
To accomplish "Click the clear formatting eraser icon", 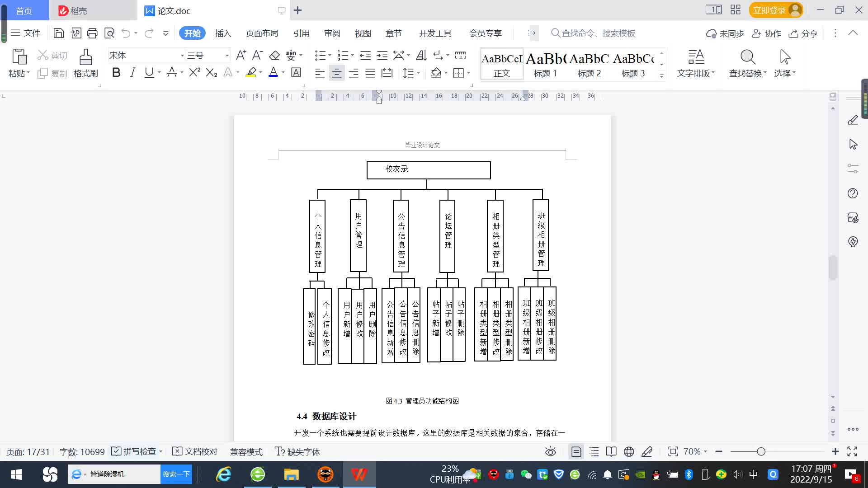I will (274, 56).
